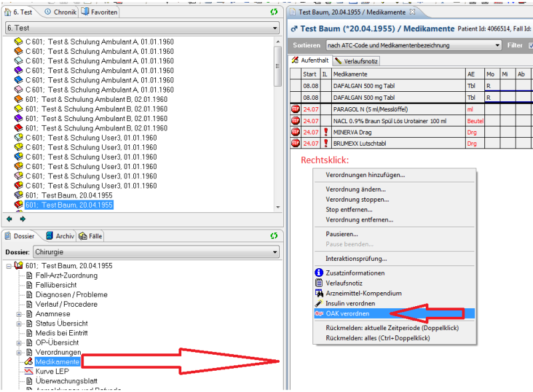The height and width of the screenshot is (392, 533).
Task: Choose Rückmelden: aktuelle Zeitperiode (Doppelklick)
Action: point(392,328)
